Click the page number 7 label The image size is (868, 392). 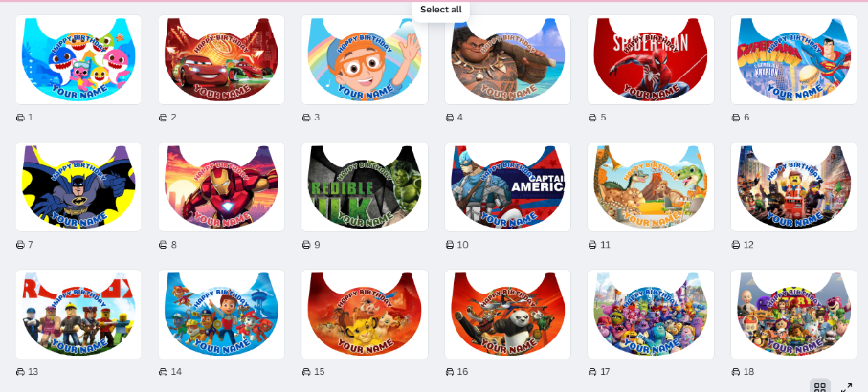(31, 245)
